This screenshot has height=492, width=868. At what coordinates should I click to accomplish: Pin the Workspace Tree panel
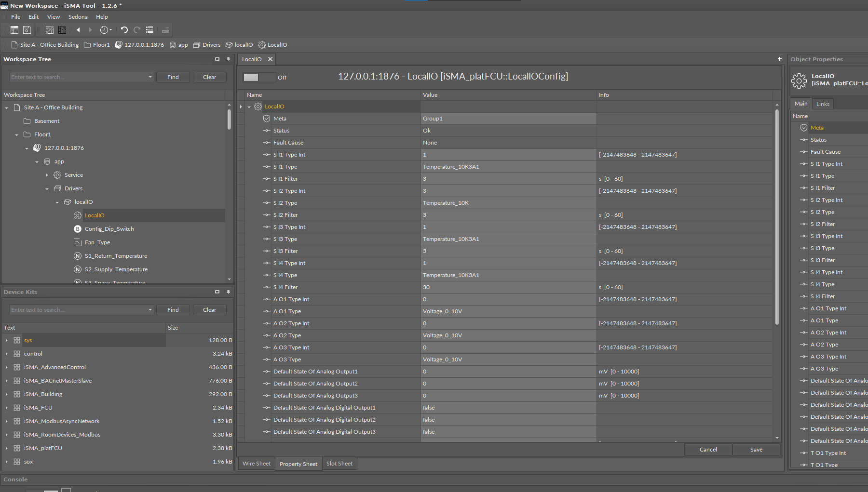point(228,59)
